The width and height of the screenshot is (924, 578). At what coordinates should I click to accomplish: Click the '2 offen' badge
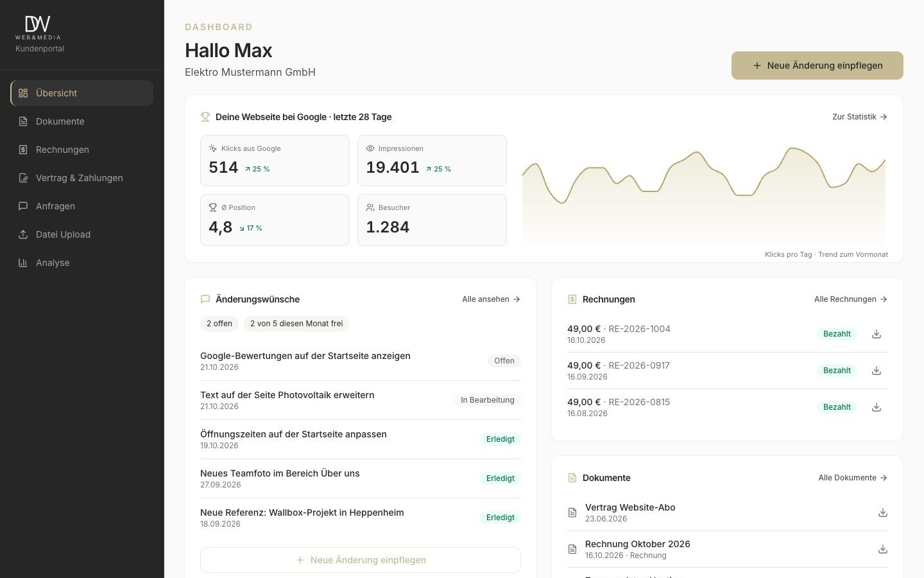point(219,324)
